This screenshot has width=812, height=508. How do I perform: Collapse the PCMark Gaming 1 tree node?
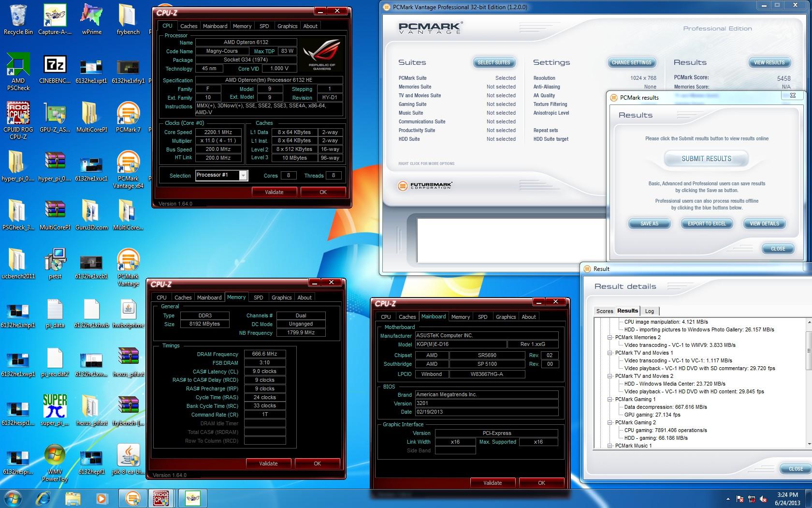coord(610,399)
